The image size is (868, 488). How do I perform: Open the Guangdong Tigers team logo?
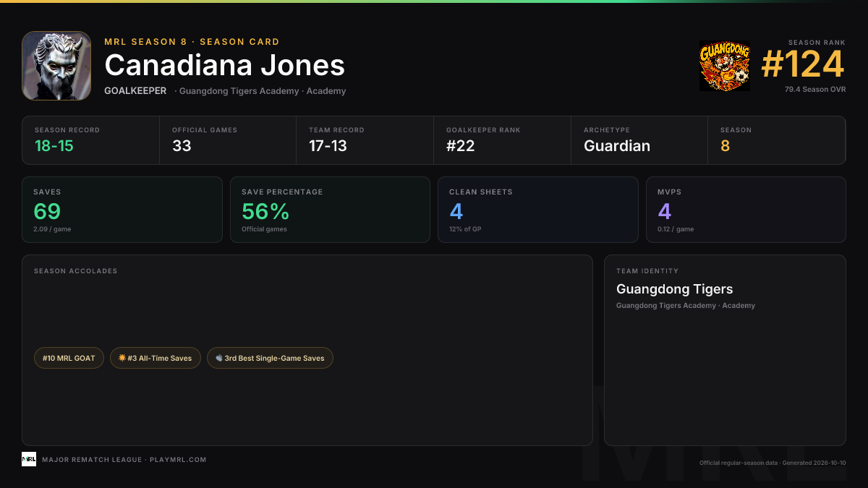[725, 66]
